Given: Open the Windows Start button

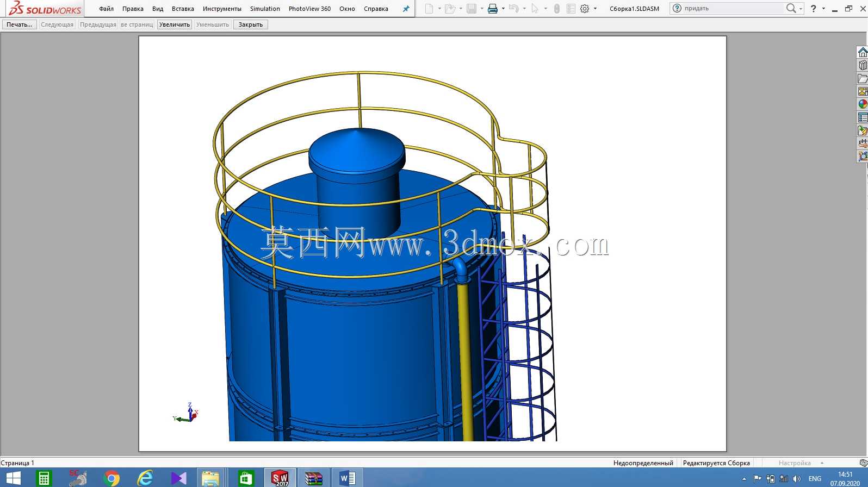Looking at the screenshot, I should click(x=13, y=478).
